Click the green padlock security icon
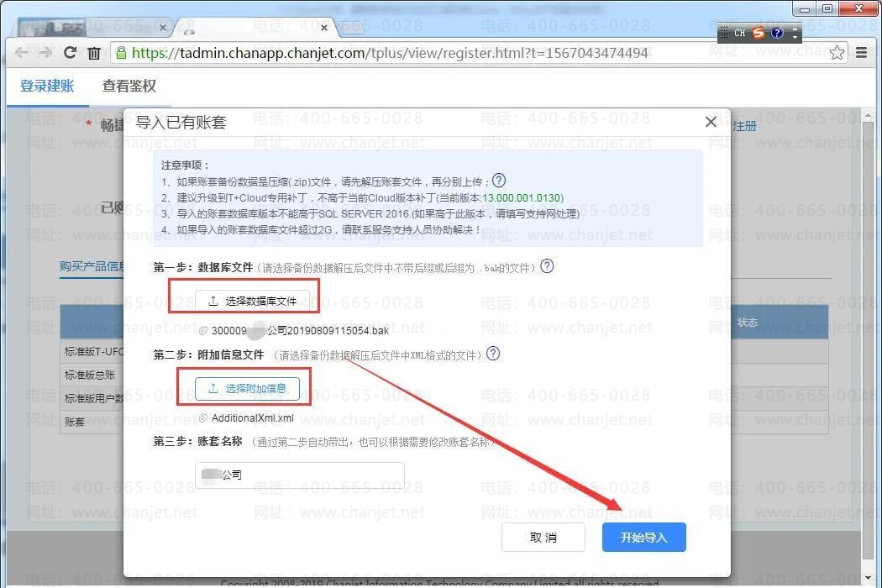Image resolution: width=882 pixels, height=588 pixels. (121, 53)
